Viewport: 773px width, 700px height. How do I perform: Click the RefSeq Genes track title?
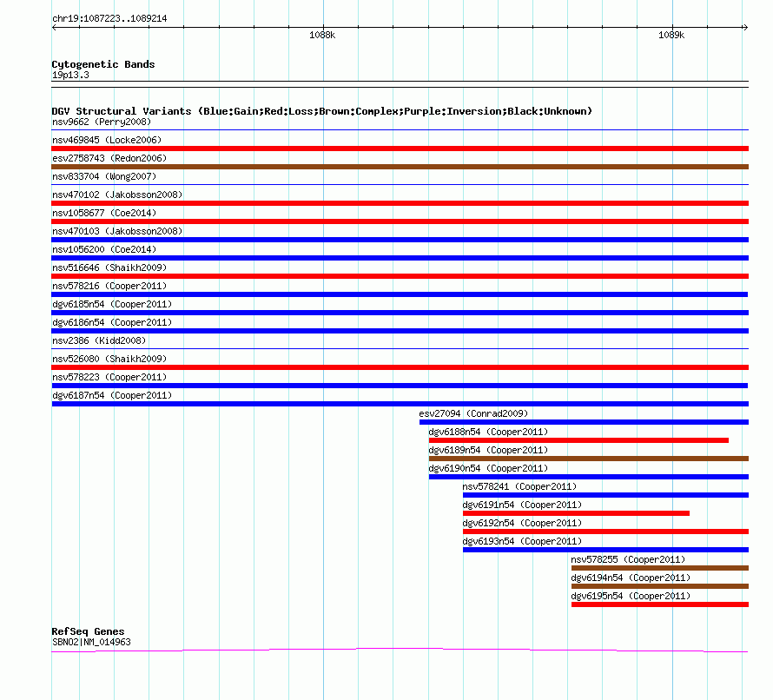pos(88,631)
